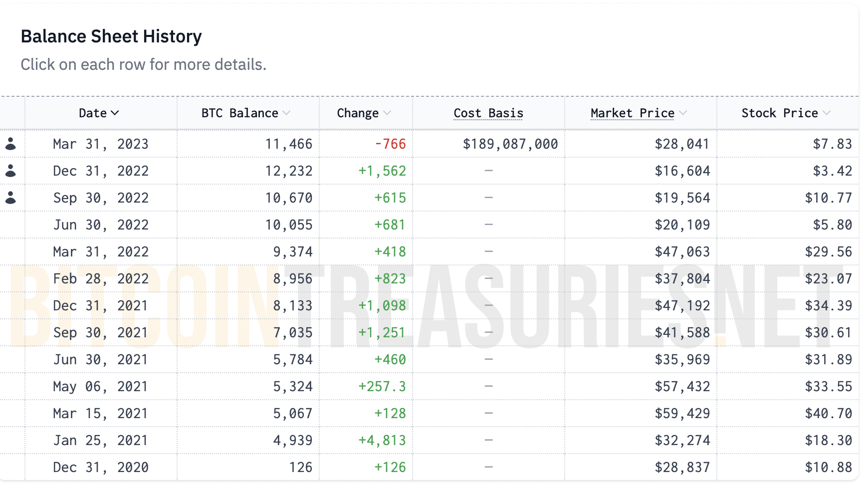Screen dimensions: 868x490
Task: Open the Date column sort dropdown
Action: [x=116, y=113]
